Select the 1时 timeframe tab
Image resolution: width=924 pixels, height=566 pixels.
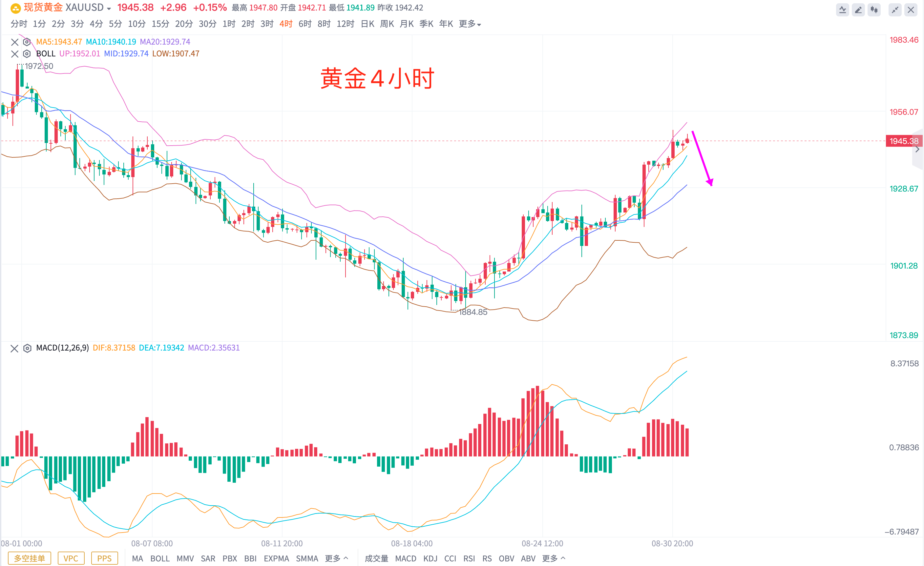[228, 24]
